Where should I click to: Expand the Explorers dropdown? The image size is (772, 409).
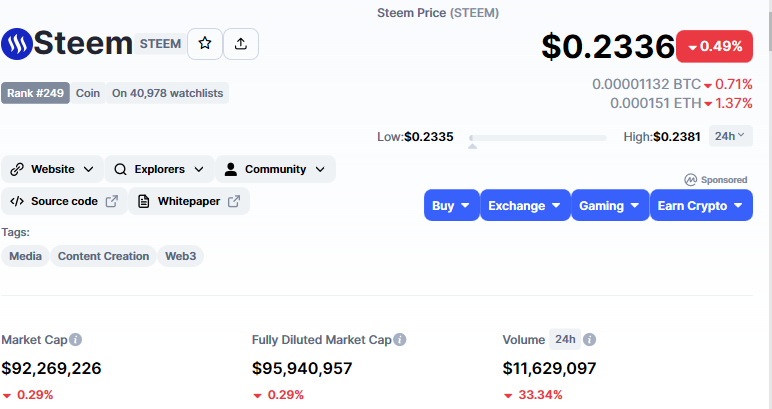[160, 169]
